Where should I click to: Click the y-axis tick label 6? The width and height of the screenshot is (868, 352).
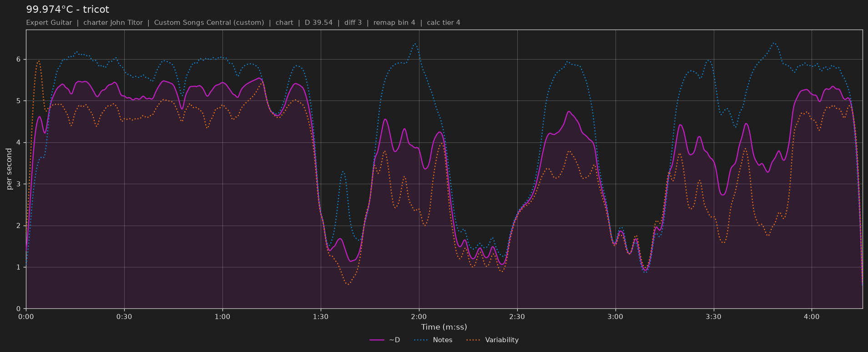click(19, 59)
